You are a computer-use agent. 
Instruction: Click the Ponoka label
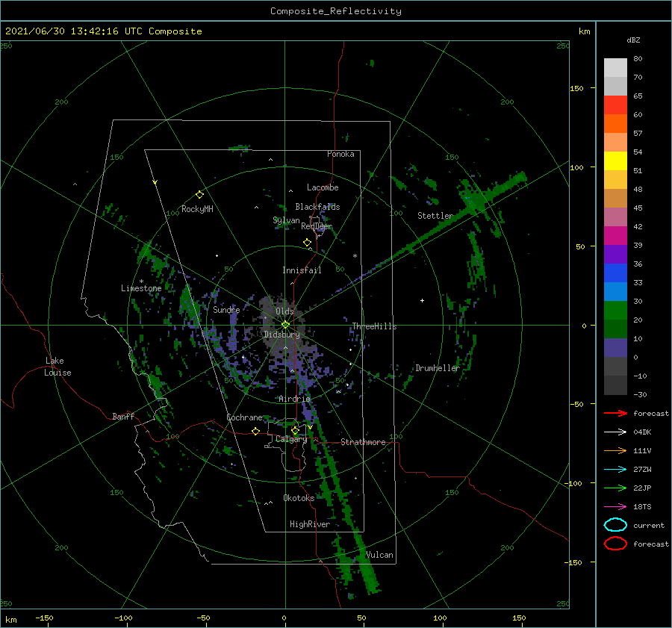(x=340, y=154)
